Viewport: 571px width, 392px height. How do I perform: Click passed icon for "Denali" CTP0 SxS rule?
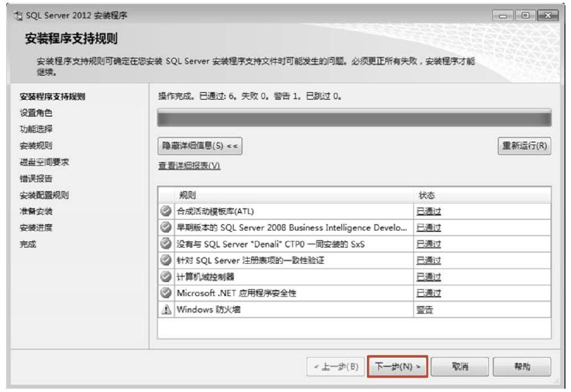pyautogui.click(x=166, y=244)
